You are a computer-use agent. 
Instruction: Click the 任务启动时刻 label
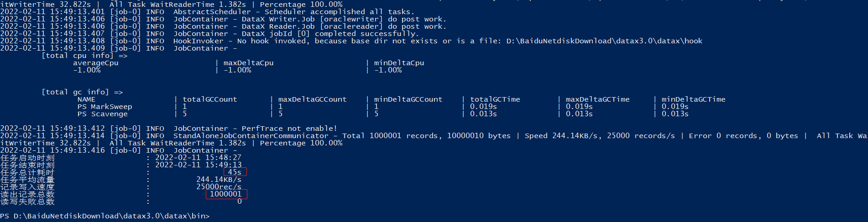[x=27, y=158]
